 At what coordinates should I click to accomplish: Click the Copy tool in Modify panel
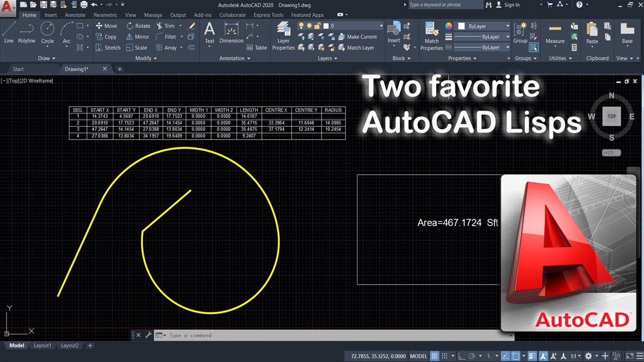pyautogui.click(x=106, y=37)
